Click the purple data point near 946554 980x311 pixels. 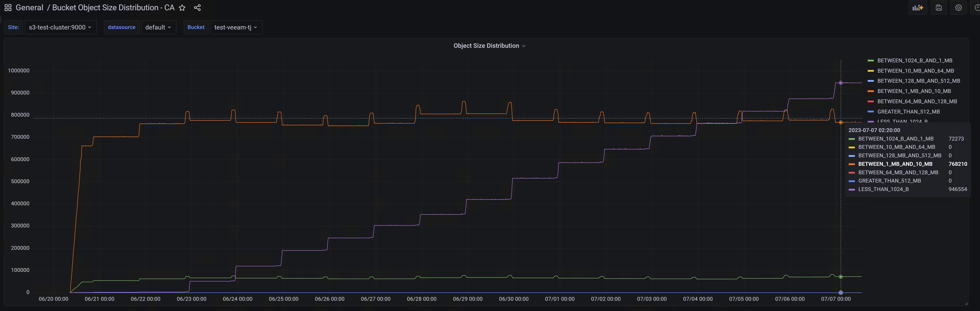840,82
